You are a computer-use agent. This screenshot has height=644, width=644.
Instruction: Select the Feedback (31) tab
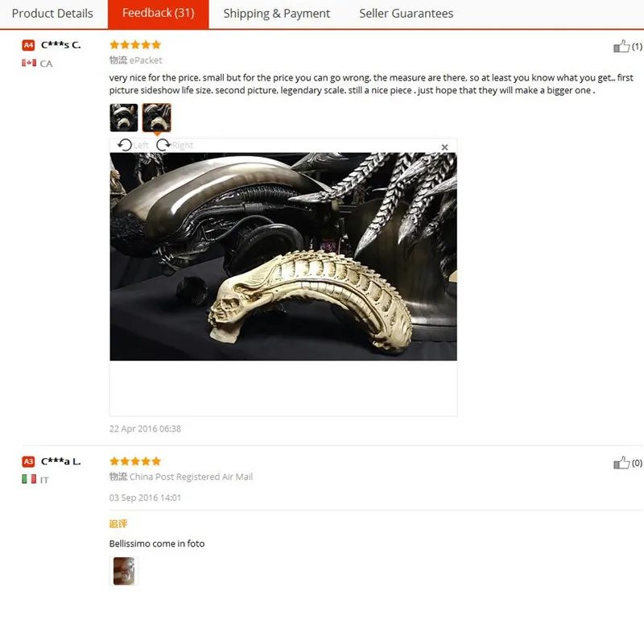[x=158, y=14]
